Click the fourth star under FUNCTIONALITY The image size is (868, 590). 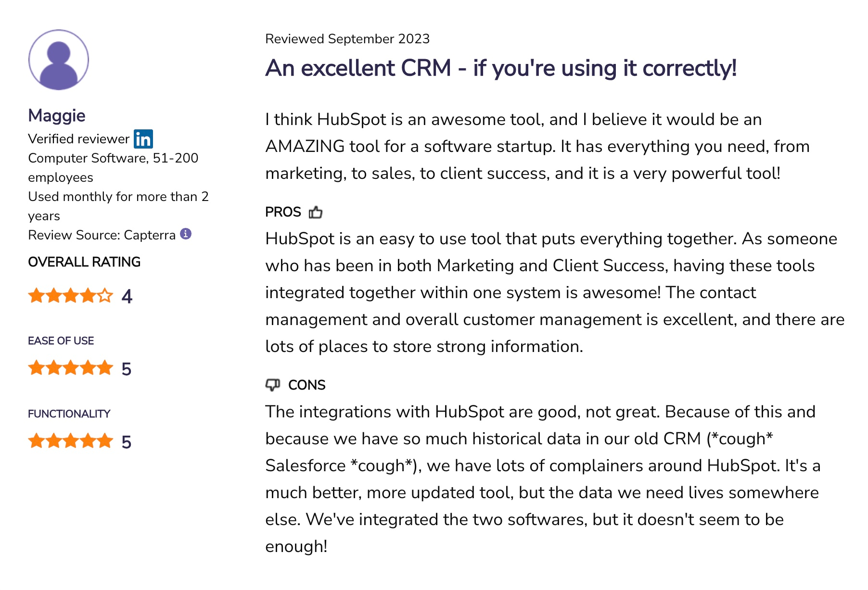tap(88, 439)
